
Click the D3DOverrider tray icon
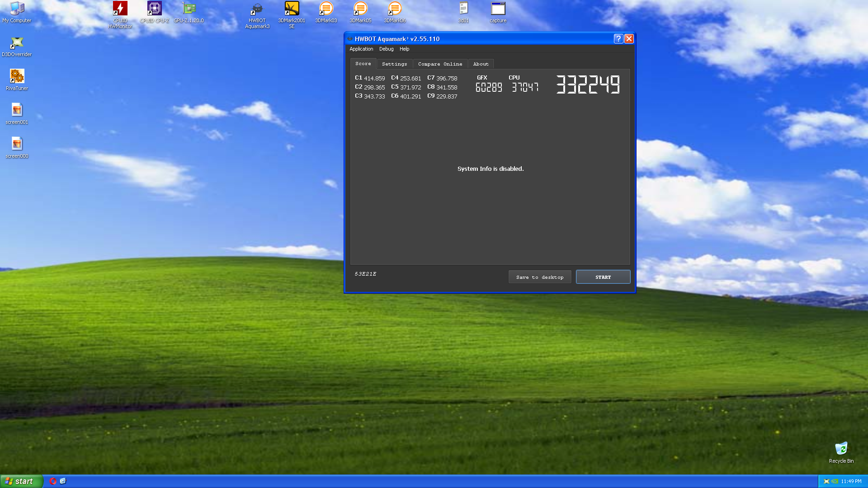[826, 481]
